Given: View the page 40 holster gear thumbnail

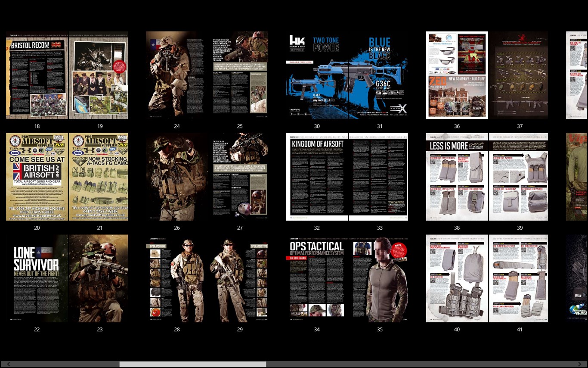Looking at the screenshot, I should pos(457,278).
